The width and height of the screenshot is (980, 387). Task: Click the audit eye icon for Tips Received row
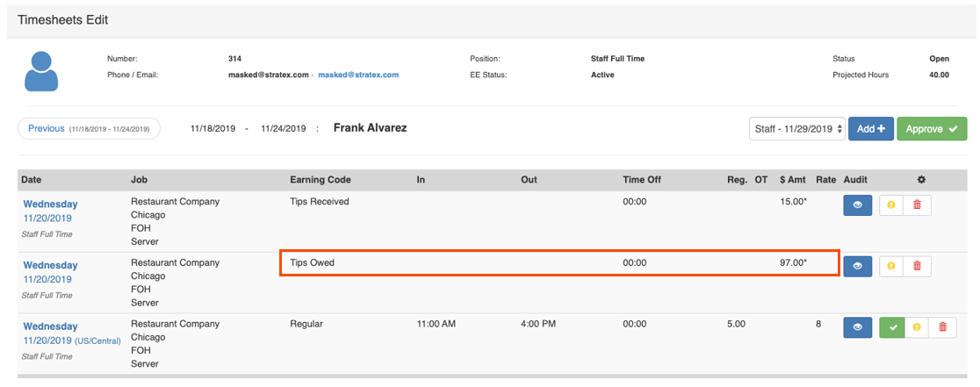coord(857,204)
